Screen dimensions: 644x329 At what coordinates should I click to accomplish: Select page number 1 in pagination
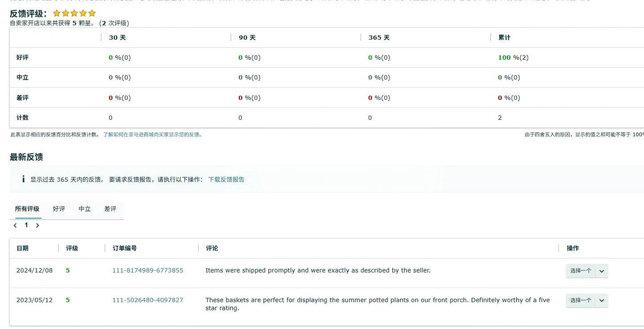click(x=26, y=225)
